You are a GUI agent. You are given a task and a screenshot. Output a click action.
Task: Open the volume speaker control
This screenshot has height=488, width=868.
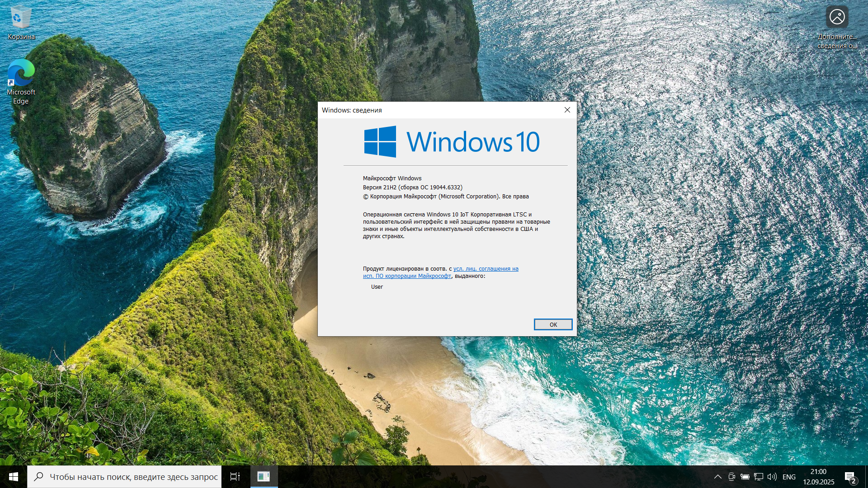coord(772,477)
